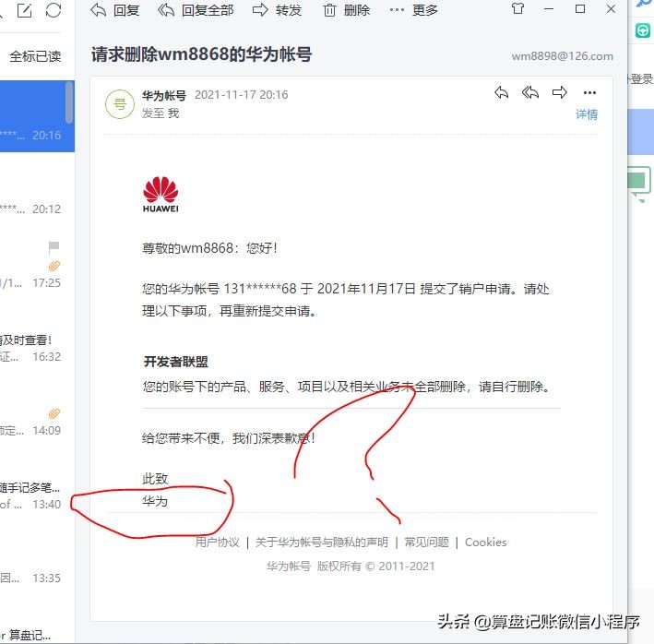654x644 pixels.
Task: Select the mail list item at 20:16
Action: click(37, 116)
